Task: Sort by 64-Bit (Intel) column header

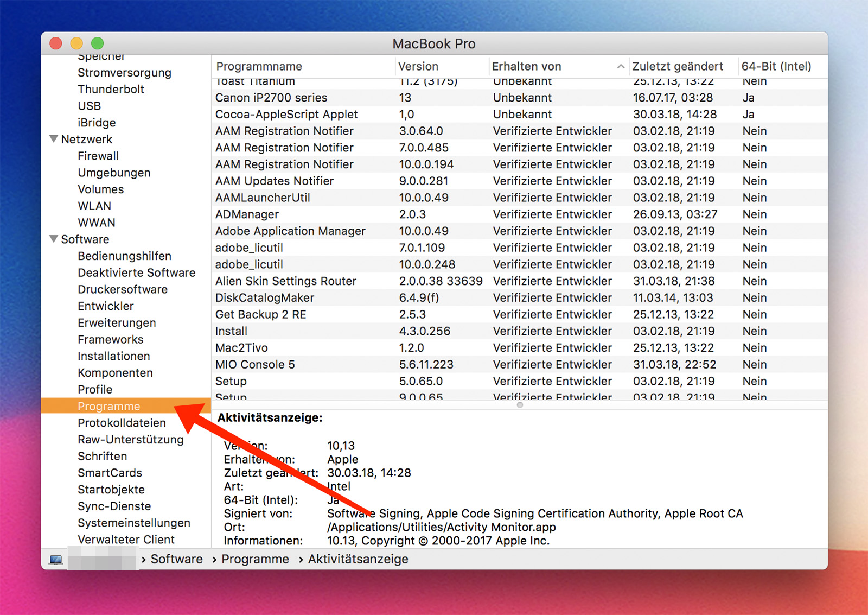Action: [x=783, y=66]
